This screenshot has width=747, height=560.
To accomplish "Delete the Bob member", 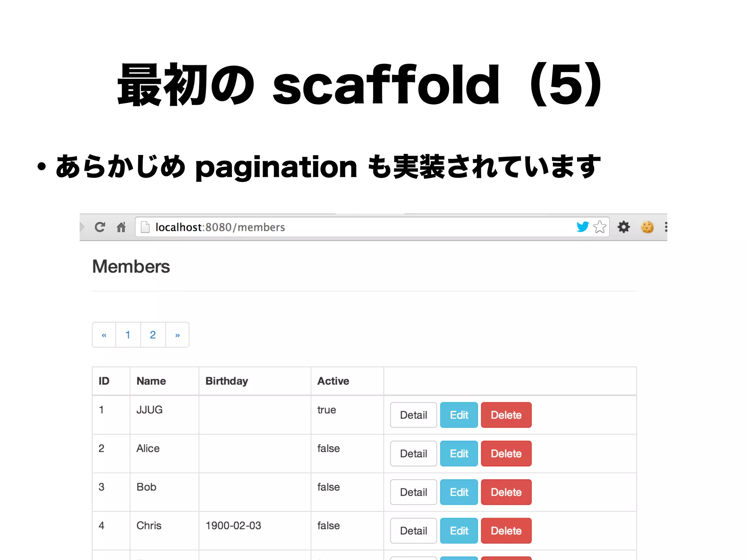I will pos(506,492).
